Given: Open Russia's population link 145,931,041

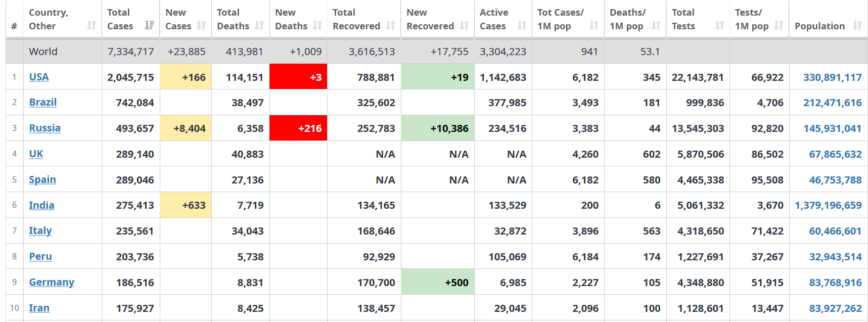Looking at the screenshot, I should (x=833, y=128).
